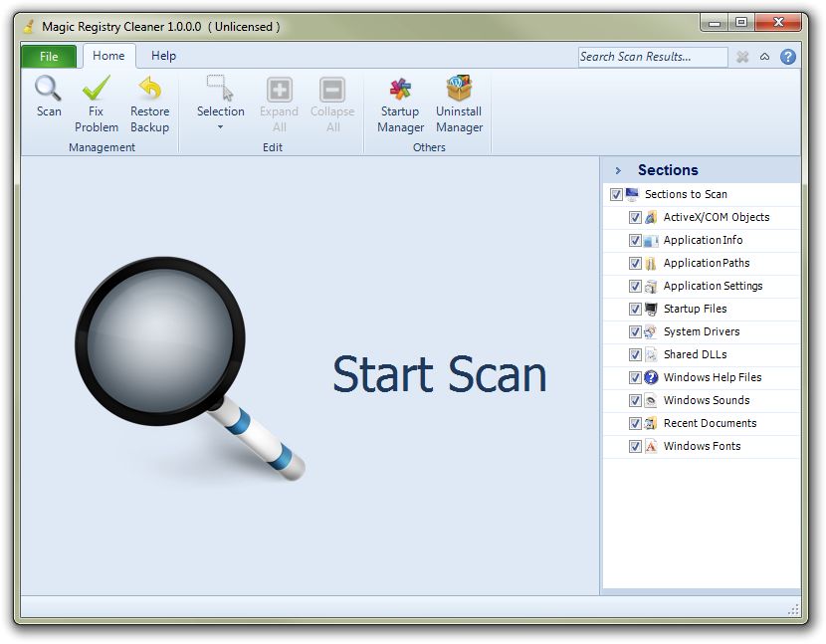Screen dimensions: 826x644
Task: Switch to the Help tab
Action: pos(163,56)
